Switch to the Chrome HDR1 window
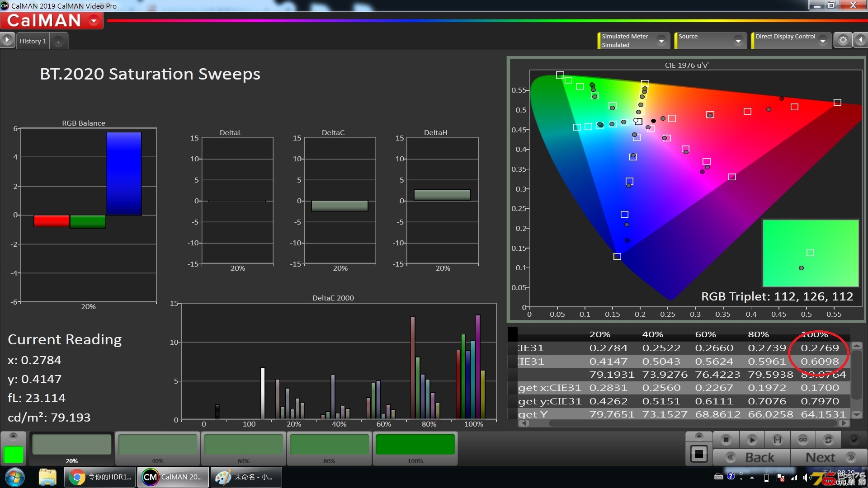Viewport: 868px width, 488px height. pos(100,477)
